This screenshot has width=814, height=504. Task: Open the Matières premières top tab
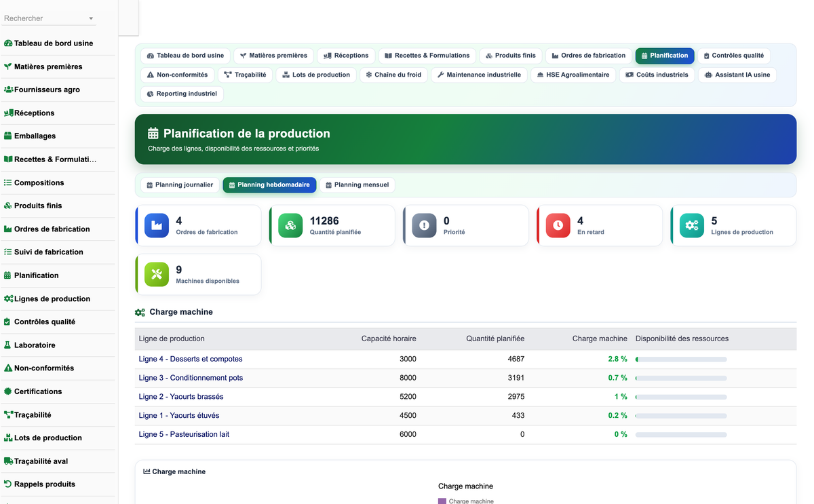point(273,56)
